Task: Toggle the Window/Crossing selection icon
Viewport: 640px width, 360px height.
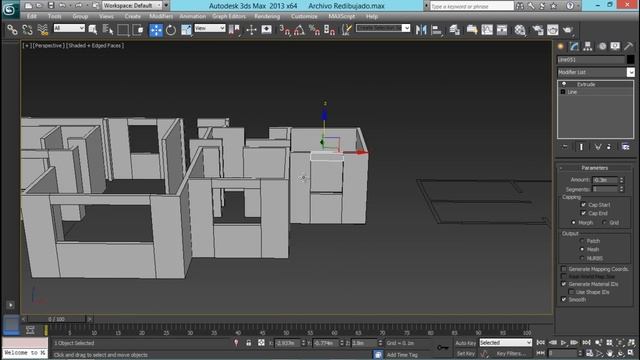Action: [x=138, y=30]
